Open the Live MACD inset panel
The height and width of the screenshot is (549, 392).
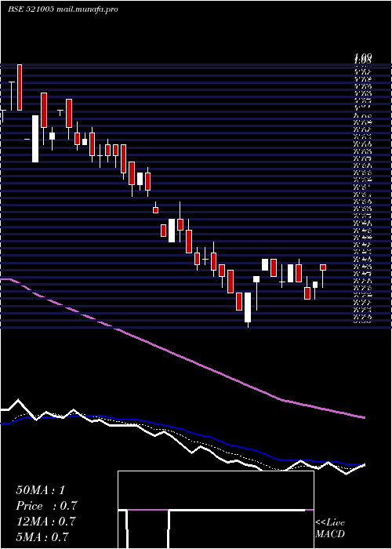point(216,510)
